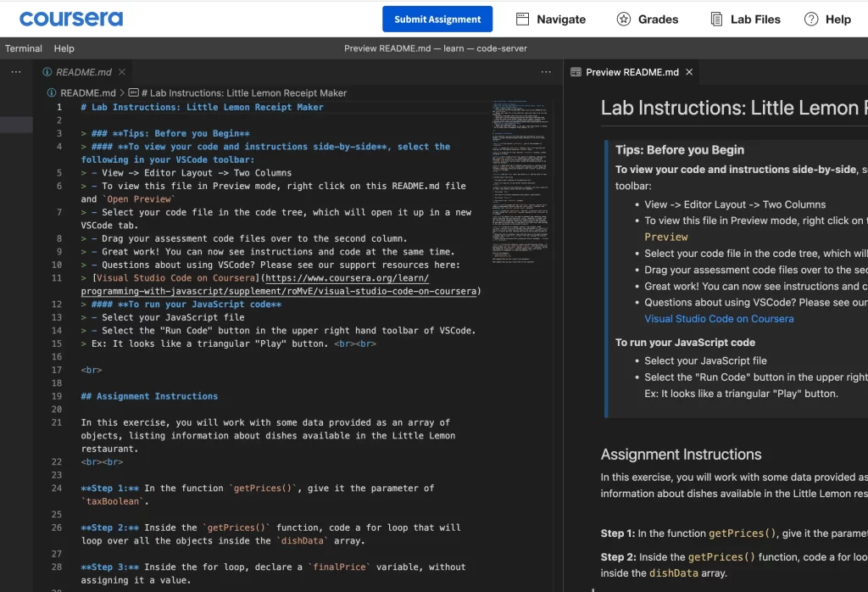
Task: Open the left sidebar ellipsis menu
Action: 15,72
